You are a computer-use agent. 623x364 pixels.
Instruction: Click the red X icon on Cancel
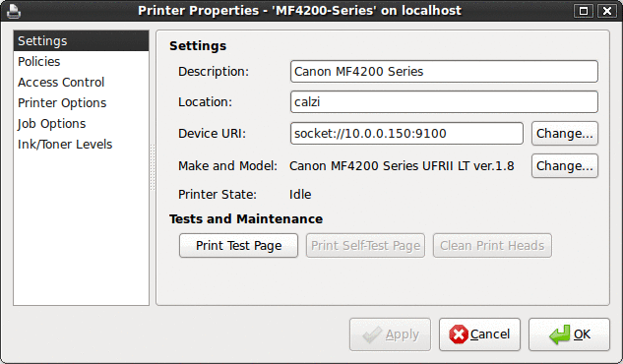point(459,334)
